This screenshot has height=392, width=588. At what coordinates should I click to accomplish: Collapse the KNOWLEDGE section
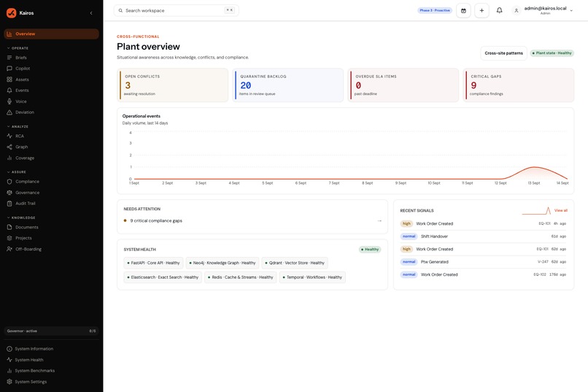point(21,218)
